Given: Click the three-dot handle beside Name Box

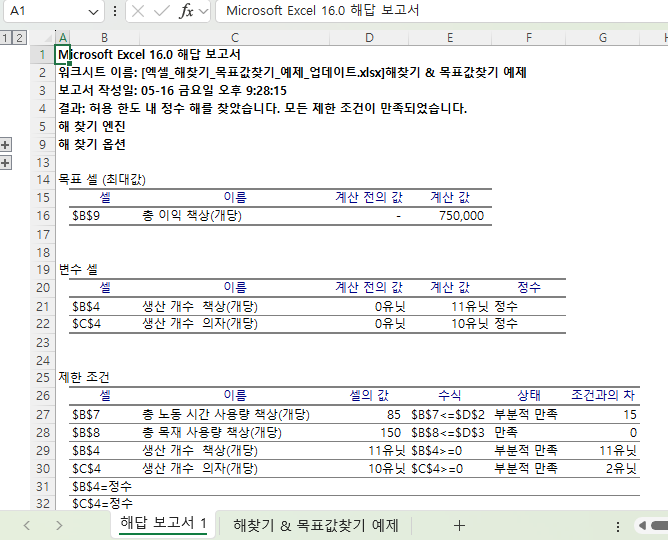Looking at the screenshot, I should click(115, 11).
